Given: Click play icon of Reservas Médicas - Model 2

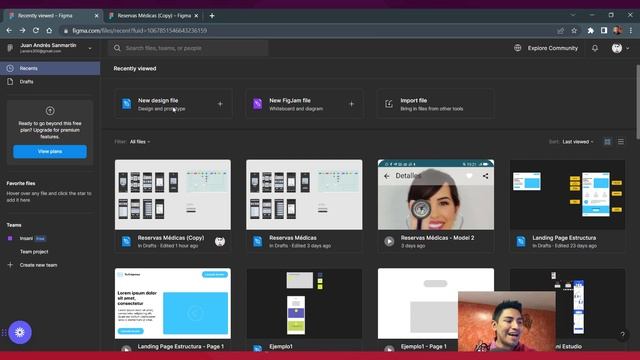Looking at the screenshot, I should click(389, 242).
